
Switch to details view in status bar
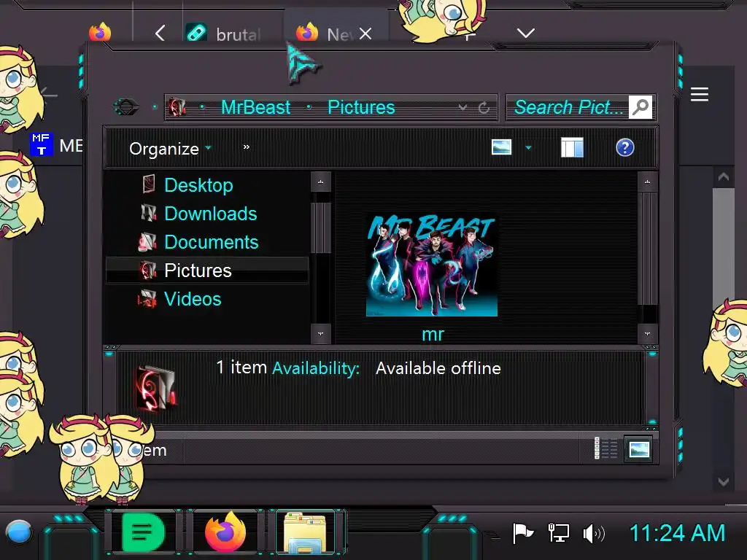pyautogui.click(x=605, y=448)
